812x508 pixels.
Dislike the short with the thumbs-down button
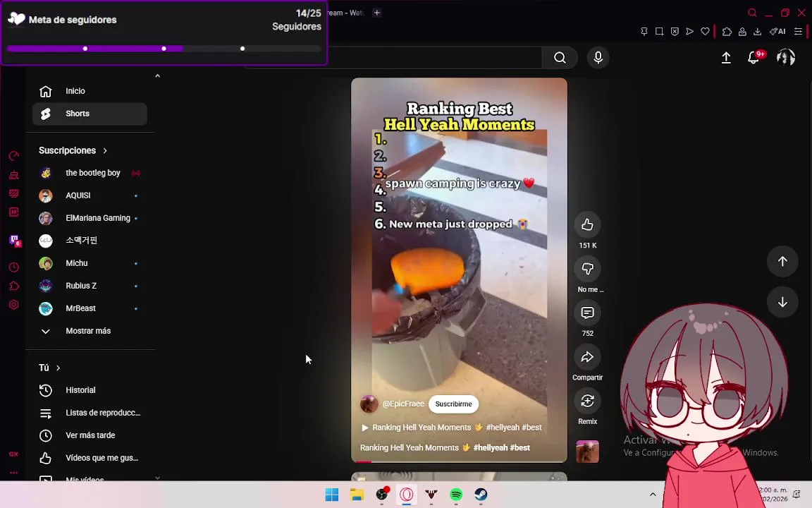tap(587, 269)
